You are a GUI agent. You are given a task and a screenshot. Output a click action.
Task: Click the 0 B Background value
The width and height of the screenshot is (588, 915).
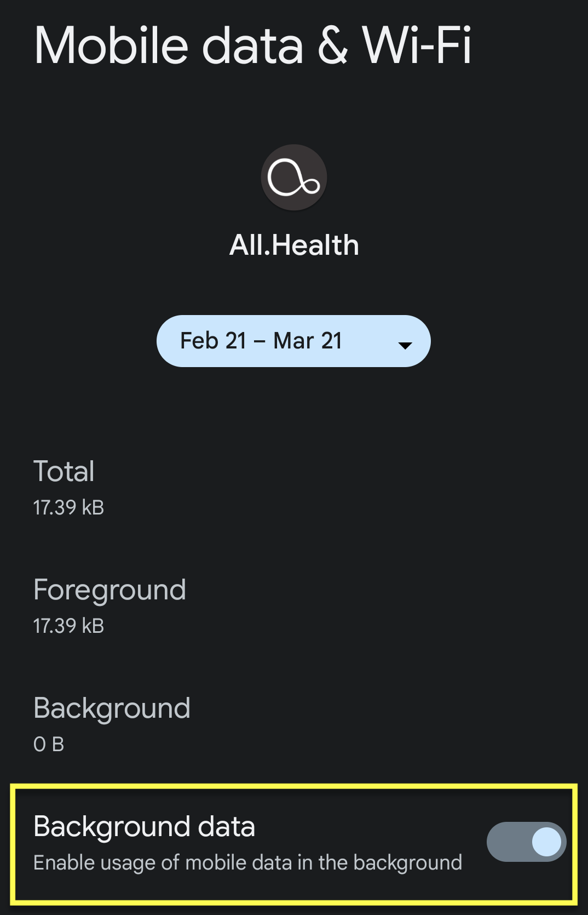(48, 744)
